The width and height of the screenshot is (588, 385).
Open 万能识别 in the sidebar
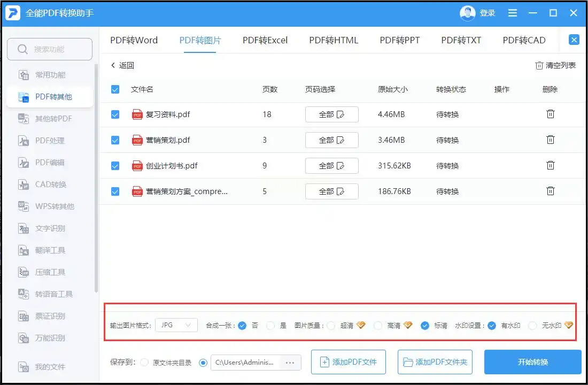point(50,338)
